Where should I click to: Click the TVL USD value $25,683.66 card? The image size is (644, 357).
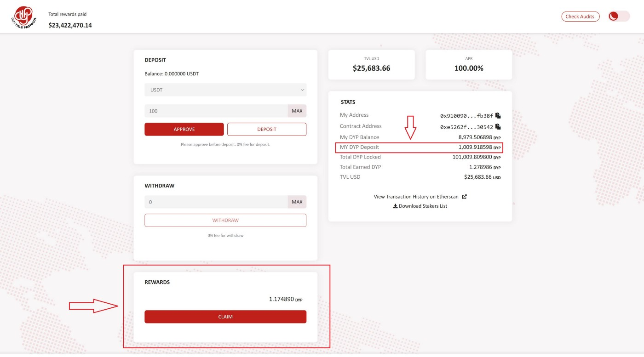click(x=371, y=65)
